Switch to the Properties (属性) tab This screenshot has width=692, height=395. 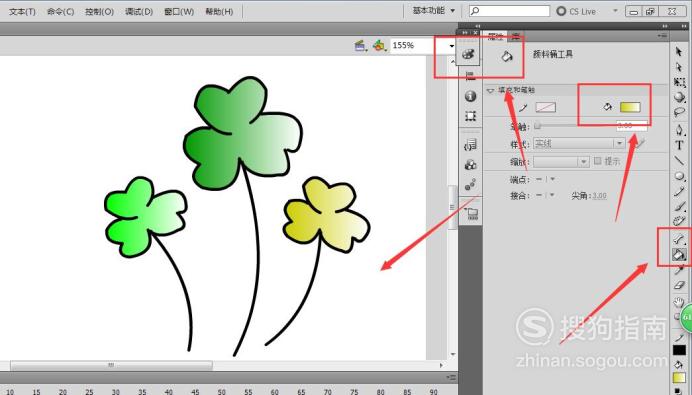coord(495,37)
